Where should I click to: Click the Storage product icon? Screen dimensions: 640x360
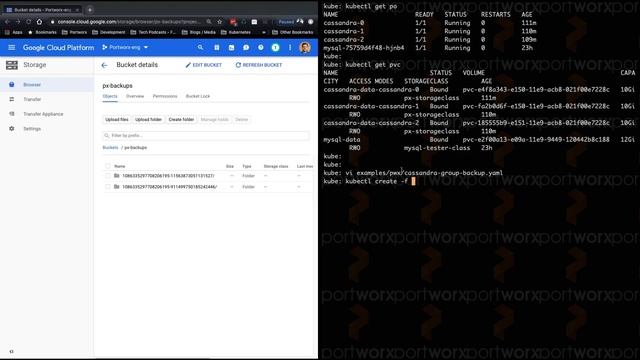tap(11, 65)
